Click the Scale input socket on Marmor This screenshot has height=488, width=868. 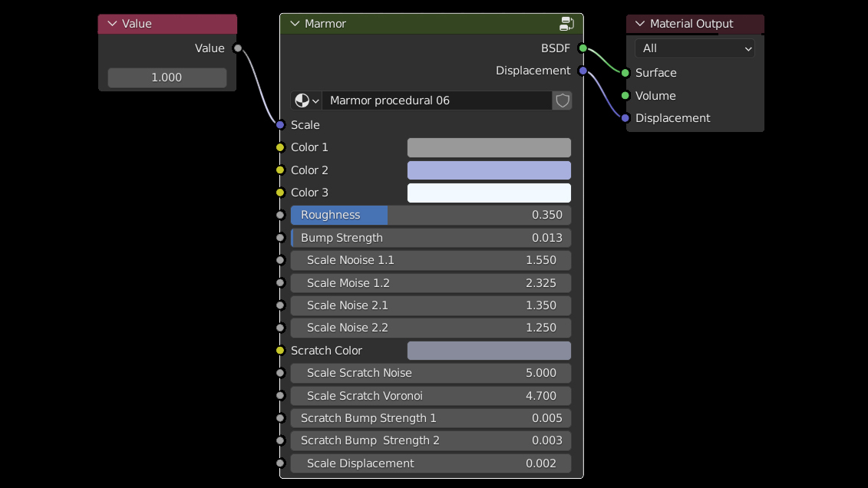[x=280, y=124]
